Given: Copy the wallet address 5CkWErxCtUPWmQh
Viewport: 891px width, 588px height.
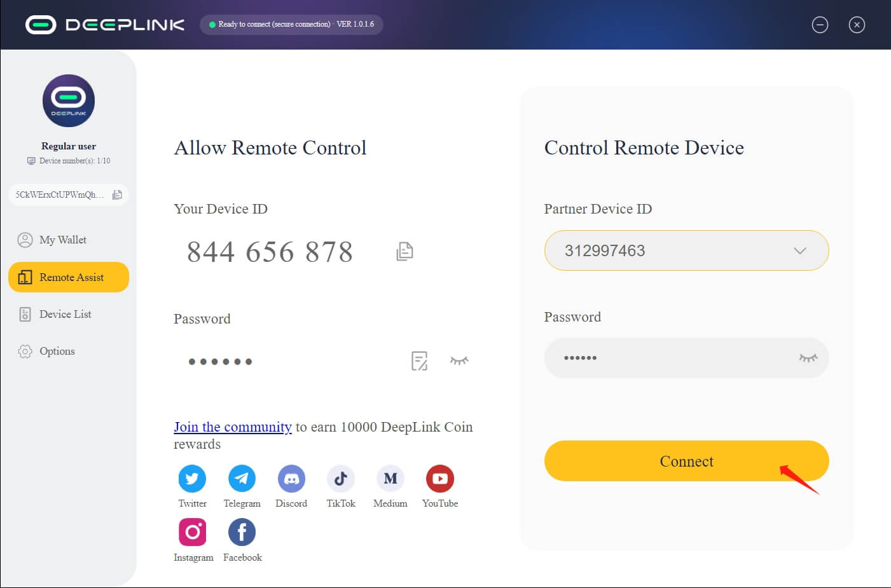Looking at the screenshot, I should tap(117, 195).
